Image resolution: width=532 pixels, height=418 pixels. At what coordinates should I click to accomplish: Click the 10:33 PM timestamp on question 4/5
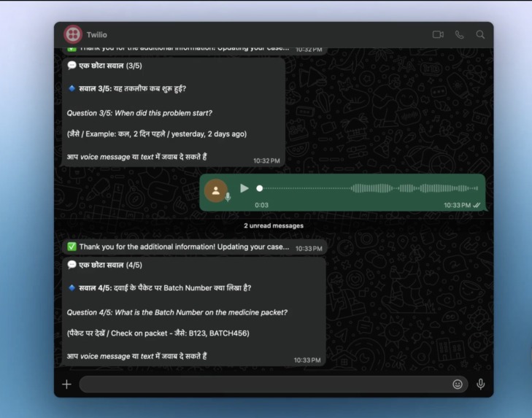[x=307, y=360]
